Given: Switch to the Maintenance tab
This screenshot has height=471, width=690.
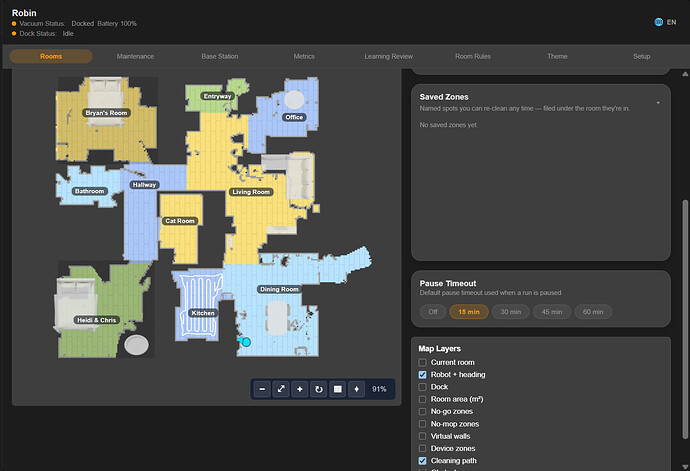Looking at the screenshot, I should click(x=135, y=56).
